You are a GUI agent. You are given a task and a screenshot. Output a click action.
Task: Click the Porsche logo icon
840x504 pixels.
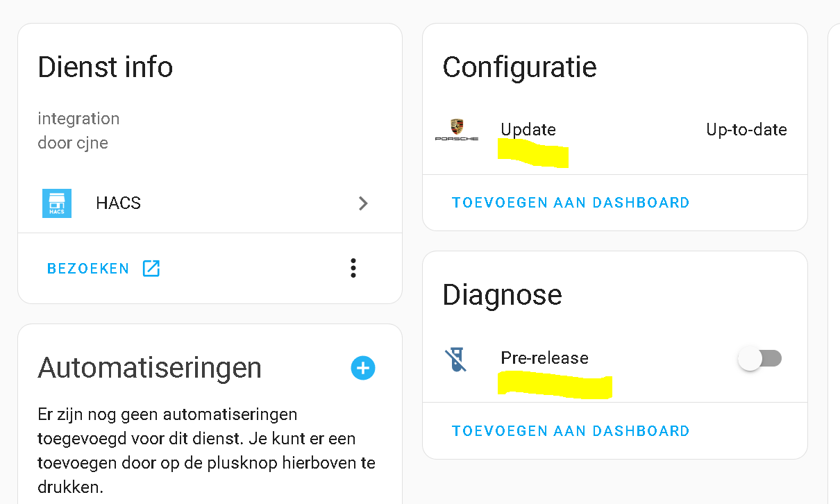[x=456, y=130]
